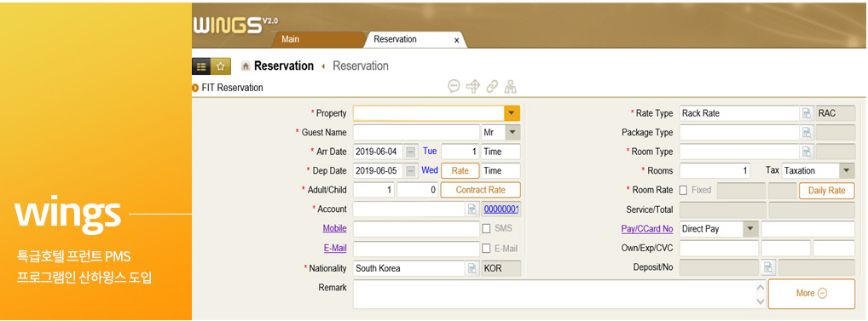
Task: Click the Account lookup icon
Action: pyautogui.click(x=472, y=209)
